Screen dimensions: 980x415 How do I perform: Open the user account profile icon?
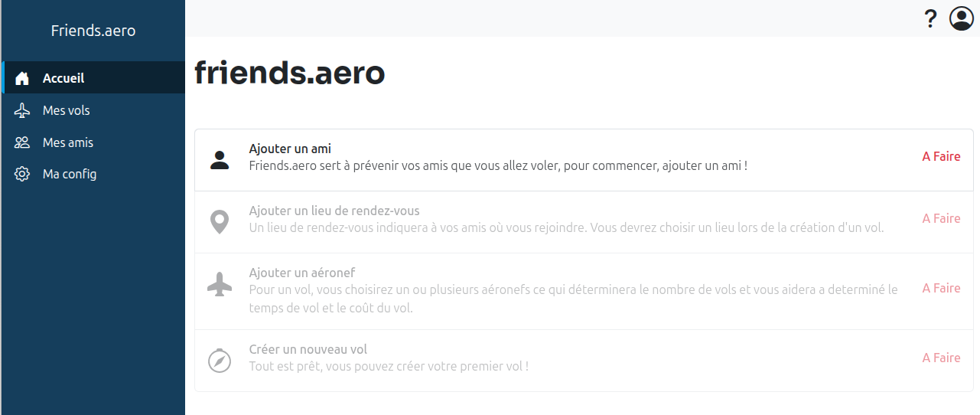961,18
